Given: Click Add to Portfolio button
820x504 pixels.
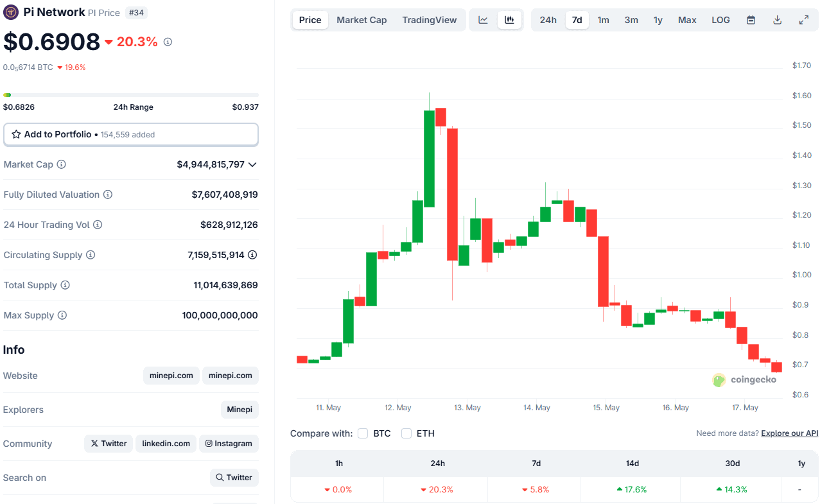Looking at the screenshot, I should coord(131,135).
